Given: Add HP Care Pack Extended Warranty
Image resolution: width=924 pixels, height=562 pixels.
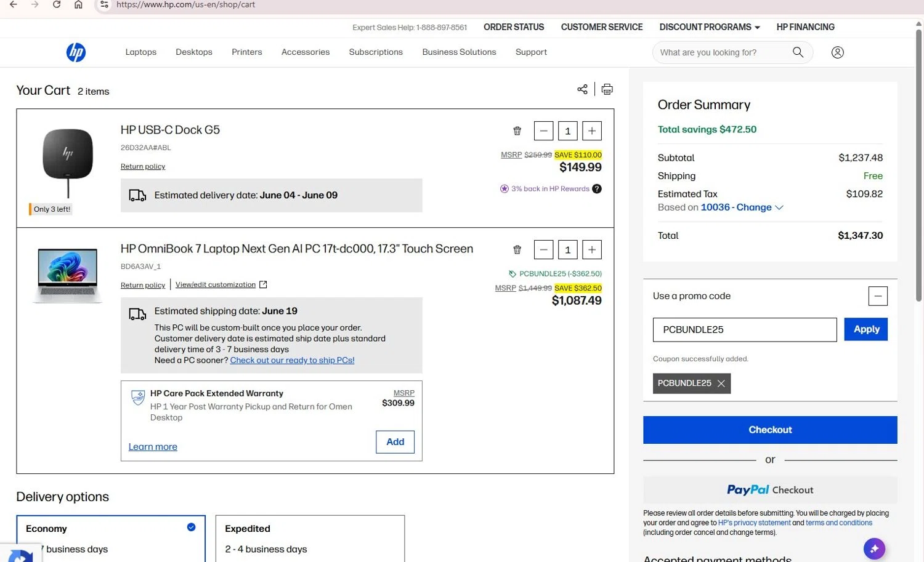Looking at the screenshot, I should click(x=395, y=442).
